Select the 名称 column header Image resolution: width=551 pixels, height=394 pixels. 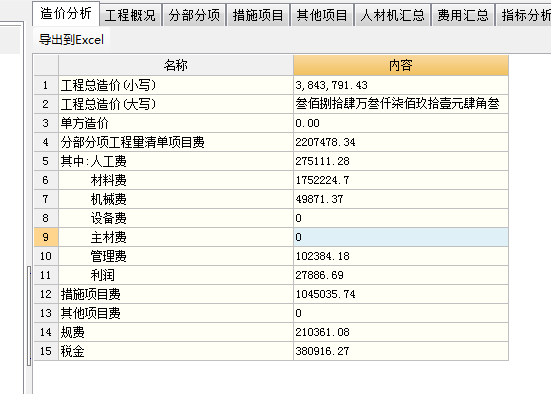pos(176,65)
